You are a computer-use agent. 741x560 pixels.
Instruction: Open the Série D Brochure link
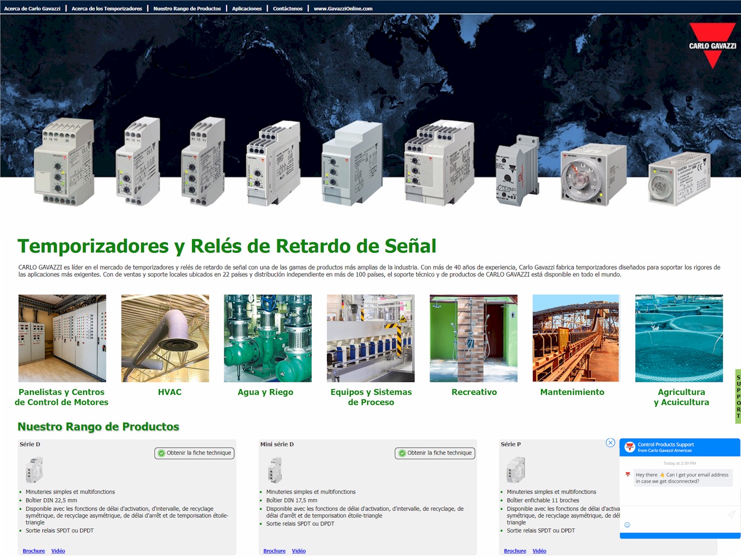[34, 551]
